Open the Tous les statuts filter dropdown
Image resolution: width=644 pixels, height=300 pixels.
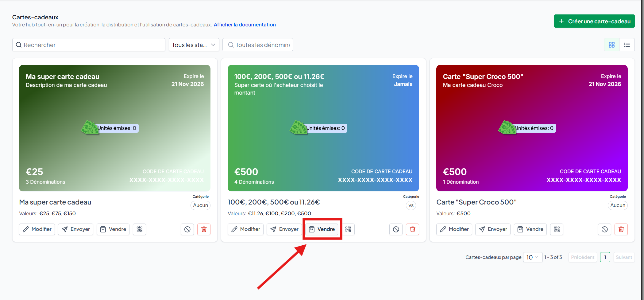click(194, 45)
